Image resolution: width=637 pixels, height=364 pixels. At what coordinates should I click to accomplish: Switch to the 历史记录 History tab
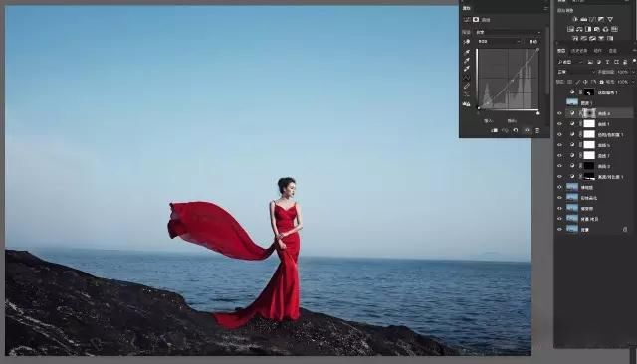coord(579,51)
